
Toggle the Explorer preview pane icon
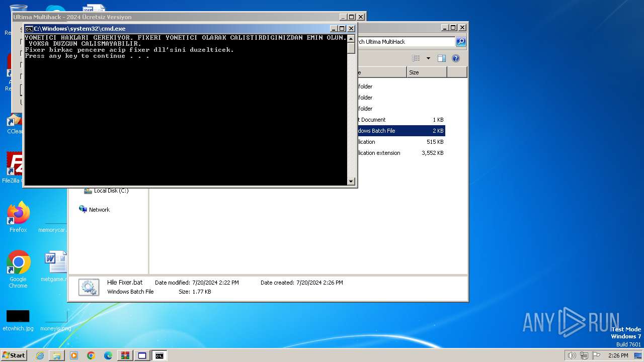(x=441, y=58)
